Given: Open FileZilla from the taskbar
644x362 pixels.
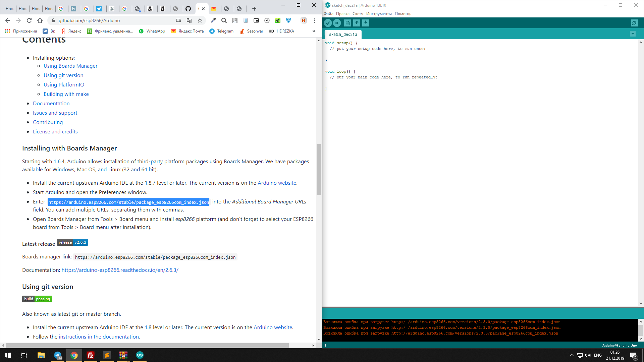Looking at the screenshot, I should pyautogui.click(x=91, y=355).
